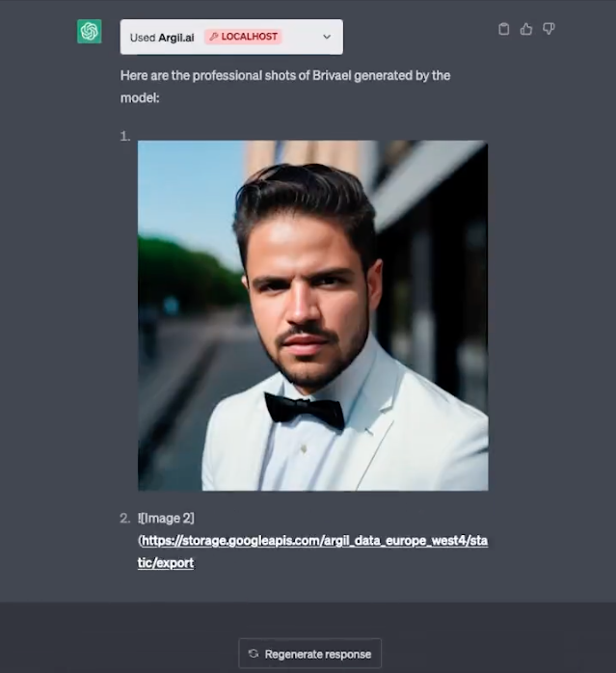Select the red LOCALHOST badge

click(243, 37)
